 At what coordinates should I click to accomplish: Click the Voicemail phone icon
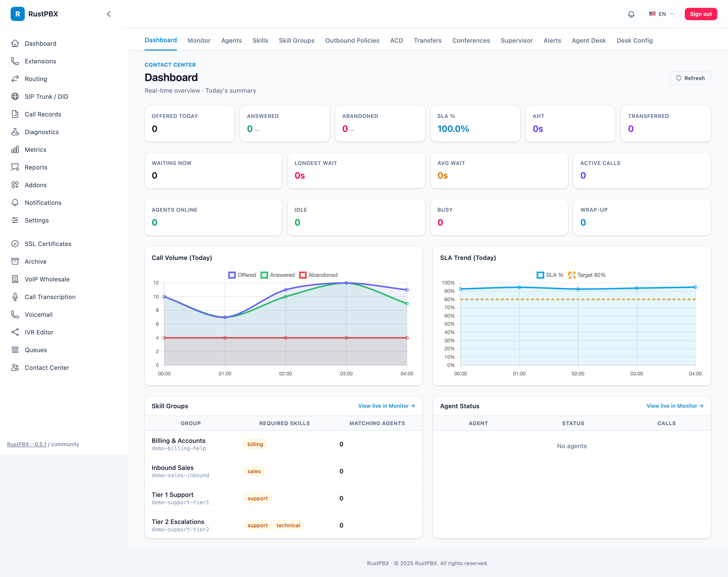15,315
